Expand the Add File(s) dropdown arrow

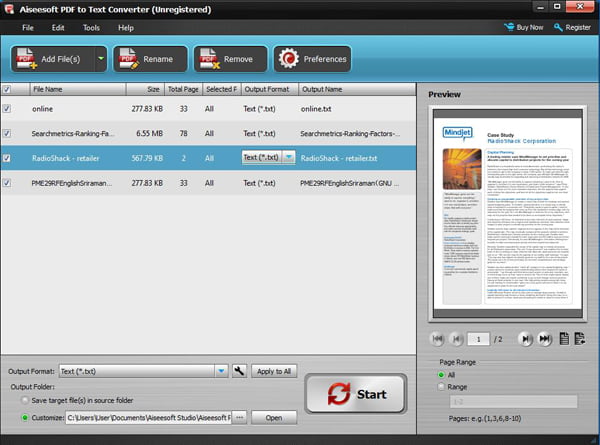tap(101, 59)
